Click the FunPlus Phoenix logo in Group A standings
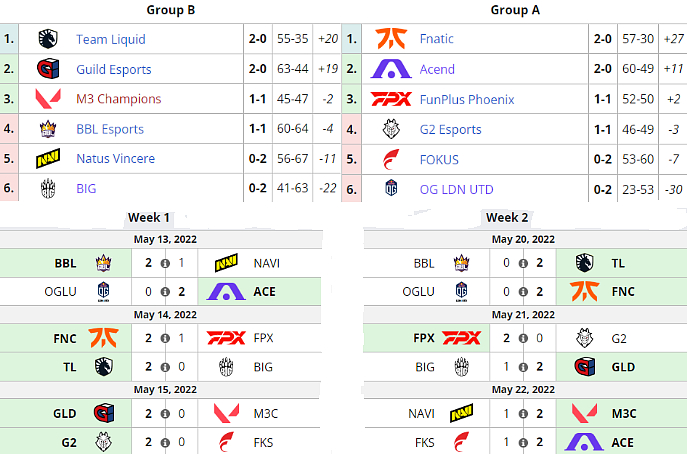Screen dimensions: 687x454 point(390,99)
